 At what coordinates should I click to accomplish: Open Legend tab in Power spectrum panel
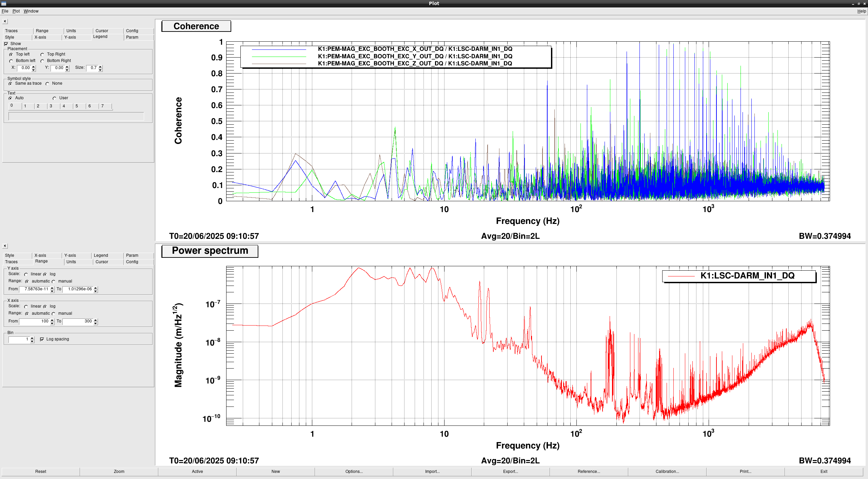tap(107, 255)
